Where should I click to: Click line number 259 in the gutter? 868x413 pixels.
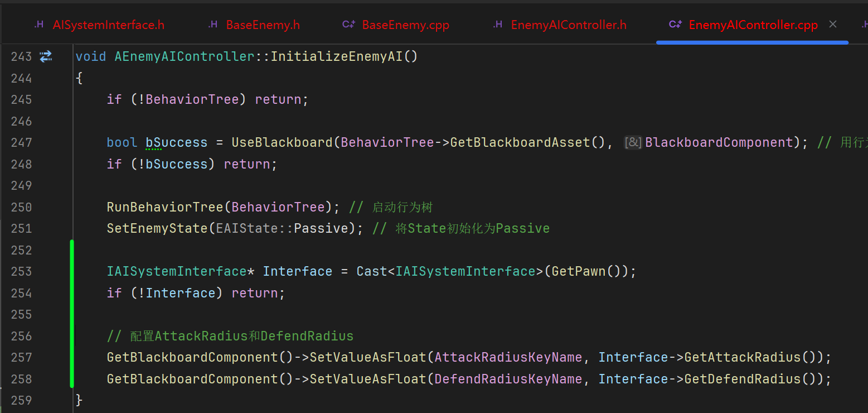(x=21, y=401)
